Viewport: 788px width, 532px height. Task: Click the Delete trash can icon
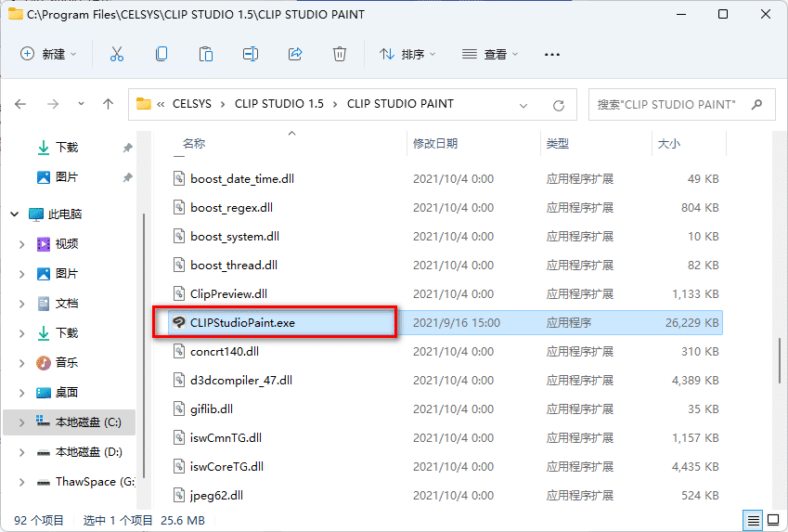coord(340,54)
